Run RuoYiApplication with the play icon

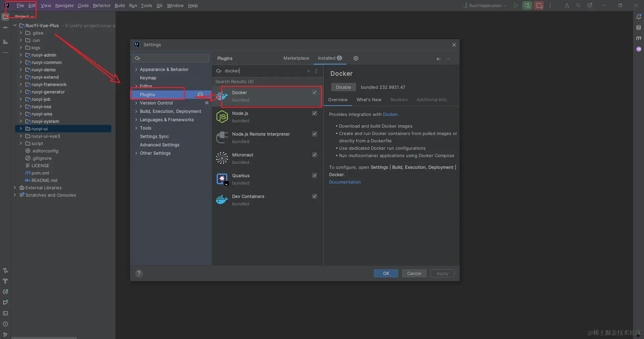click(516, 5)
